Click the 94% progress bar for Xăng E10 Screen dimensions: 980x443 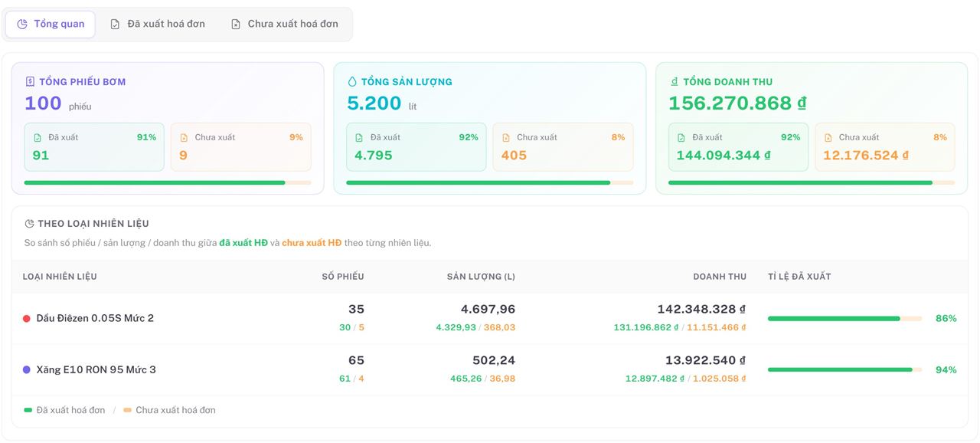(x=844, y=369)
